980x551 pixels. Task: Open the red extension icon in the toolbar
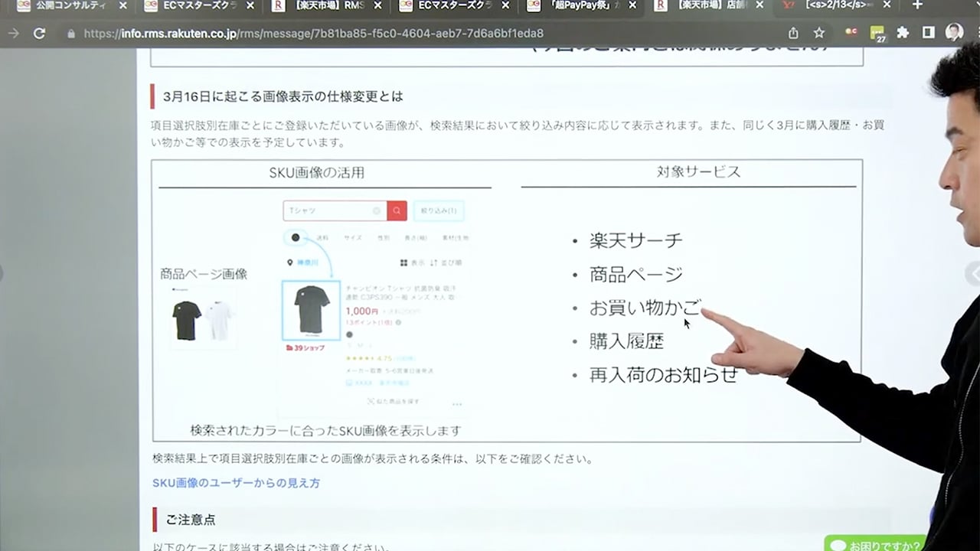851,32
